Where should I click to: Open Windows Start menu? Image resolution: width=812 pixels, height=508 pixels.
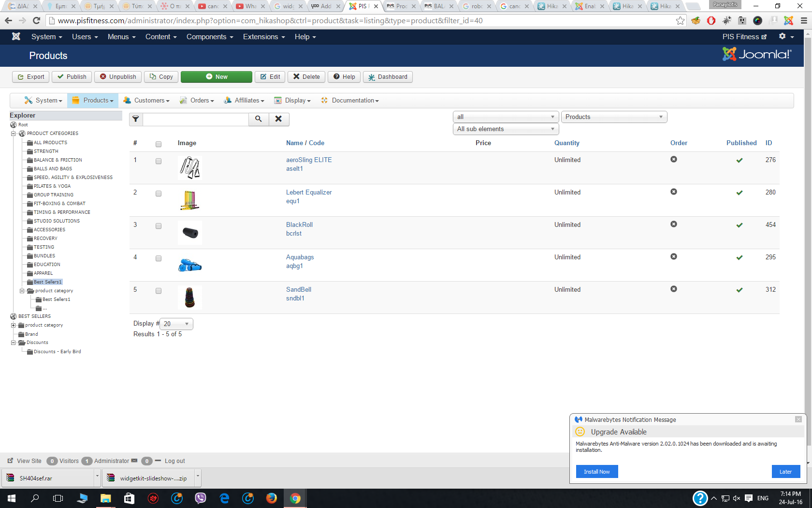[x=12, y=498]
